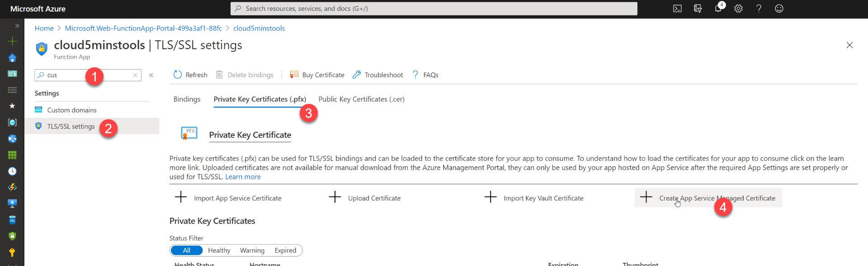The width and height of the screenshot is (868, 266).
Task: Open Key vaults yellow key icon in the sidebar
Action: 12,252
